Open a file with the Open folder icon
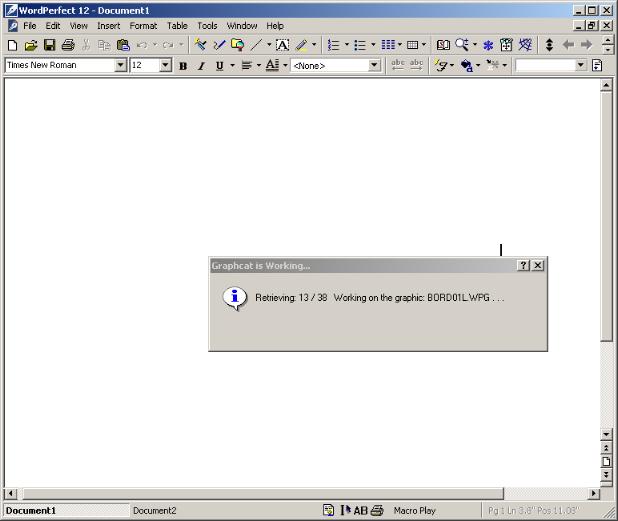The width and height of the screenshot is (618, 521). coord(31,45)
